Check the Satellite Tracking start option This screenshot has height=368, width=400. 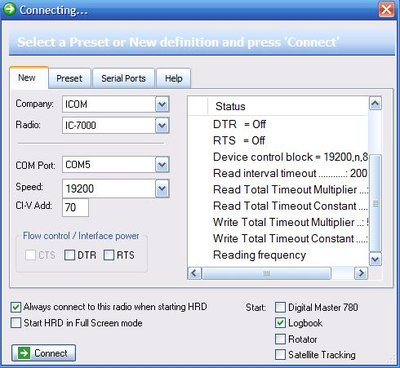pos(280,355)
